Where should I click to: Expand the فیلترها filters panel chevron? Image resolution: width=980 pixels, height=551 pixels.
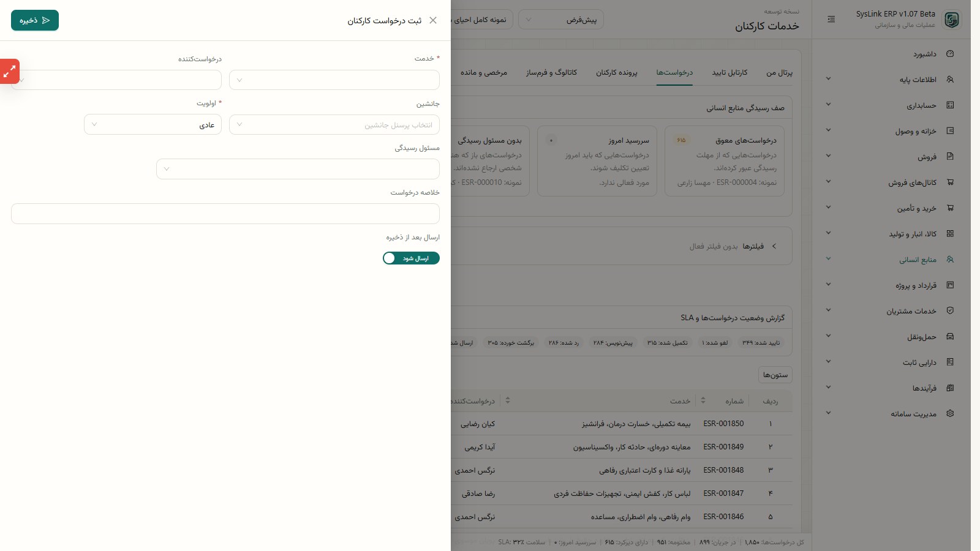(x=774, y=246)
